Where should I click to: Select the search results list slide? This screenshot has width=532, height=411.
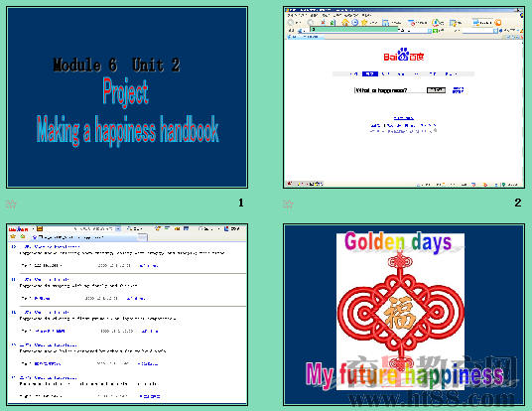pyautogui.click(x=127, y=315)
